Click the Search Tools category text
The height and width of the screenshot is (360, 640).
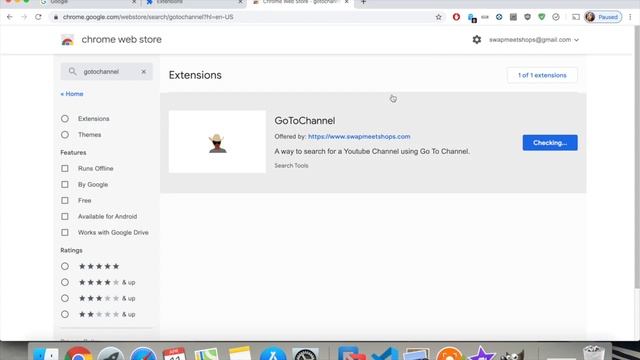click(291, 166)
